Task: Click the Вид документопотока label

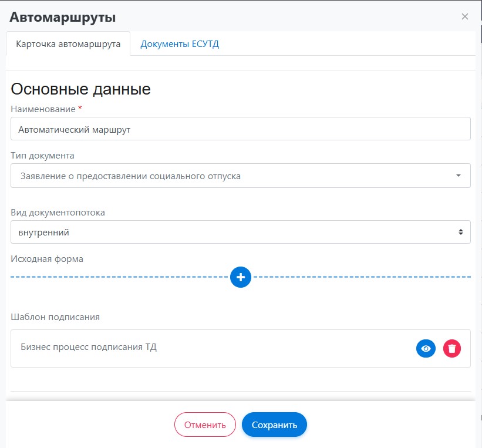Action: [58, 213]
